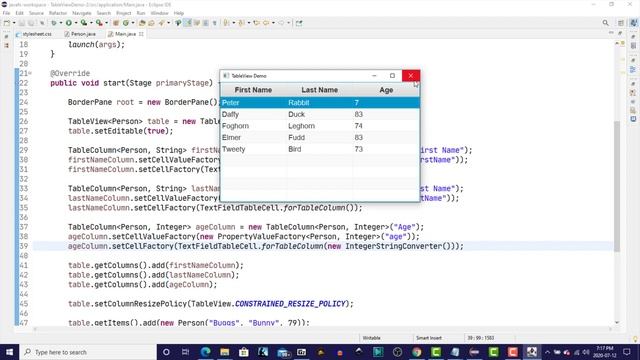Click the Open Perspective icon
640x360 pixels.
click(x=621, y=23)
